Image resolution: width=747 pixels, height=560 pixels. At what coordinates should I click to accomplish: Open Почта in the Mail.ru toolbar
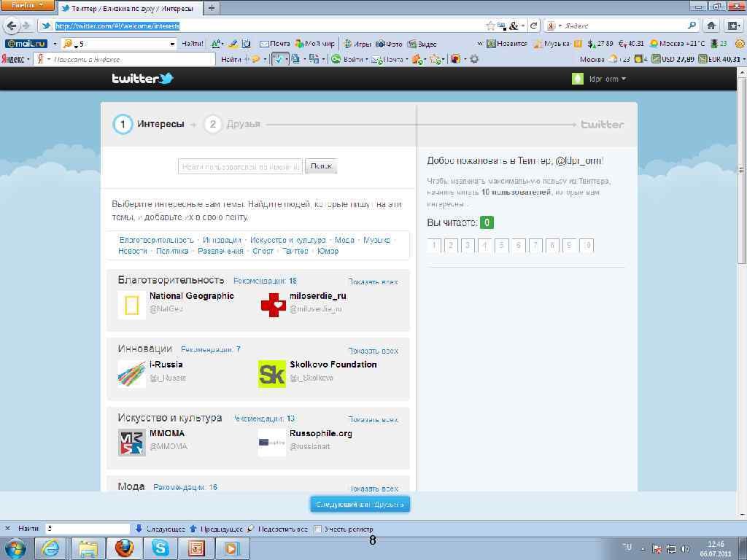274,44
